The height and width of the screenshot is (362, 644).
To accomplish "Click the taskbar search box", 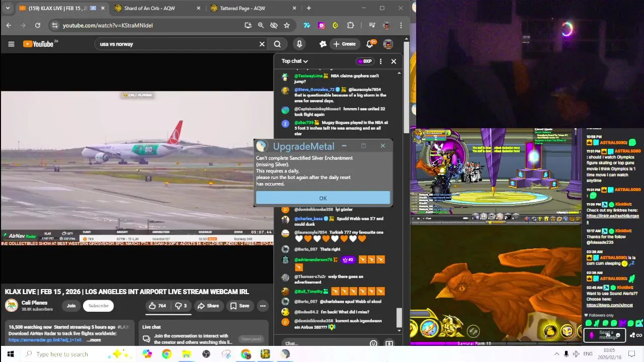I will [80, 354].
